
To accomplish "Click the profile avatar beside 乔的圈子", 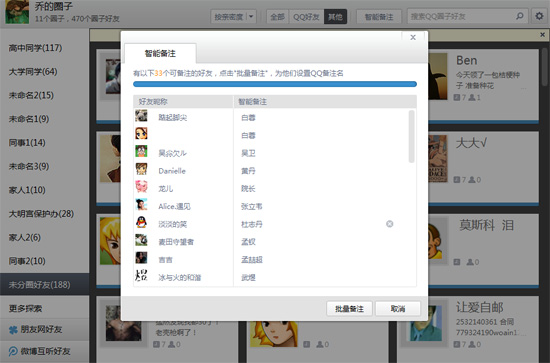I will [17, 12].
